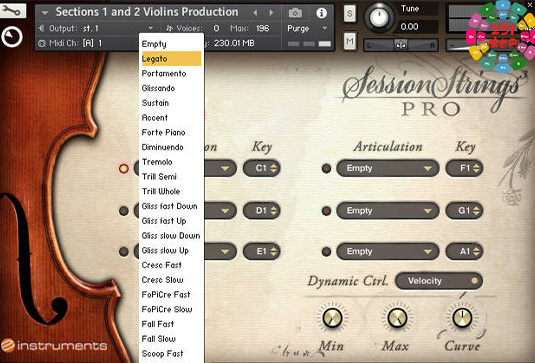This screenshot has height=363, width=535.
Task: Toggle the D1 articulation slot LED
Action: [124, 211]
